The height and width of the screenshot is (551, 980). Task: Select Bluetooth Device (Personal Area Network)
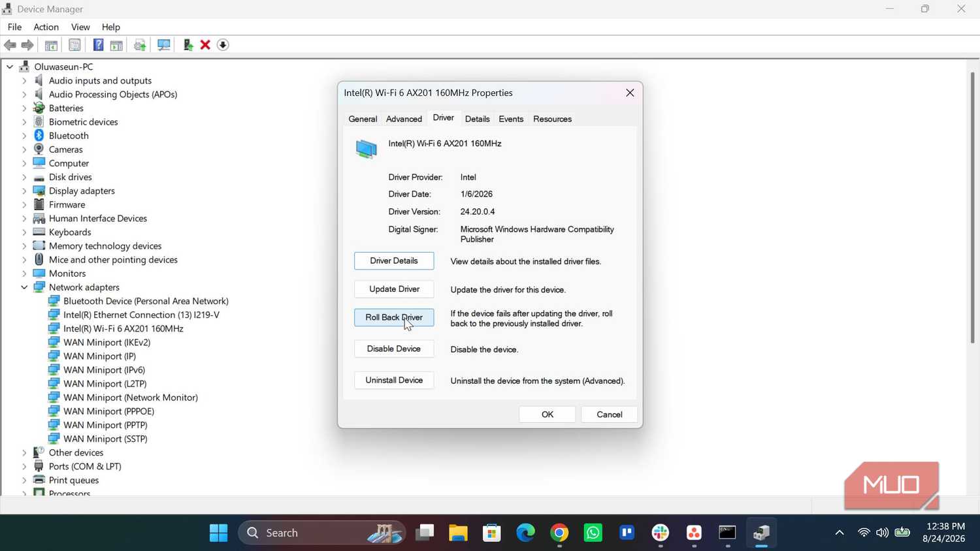coord(146,301)
